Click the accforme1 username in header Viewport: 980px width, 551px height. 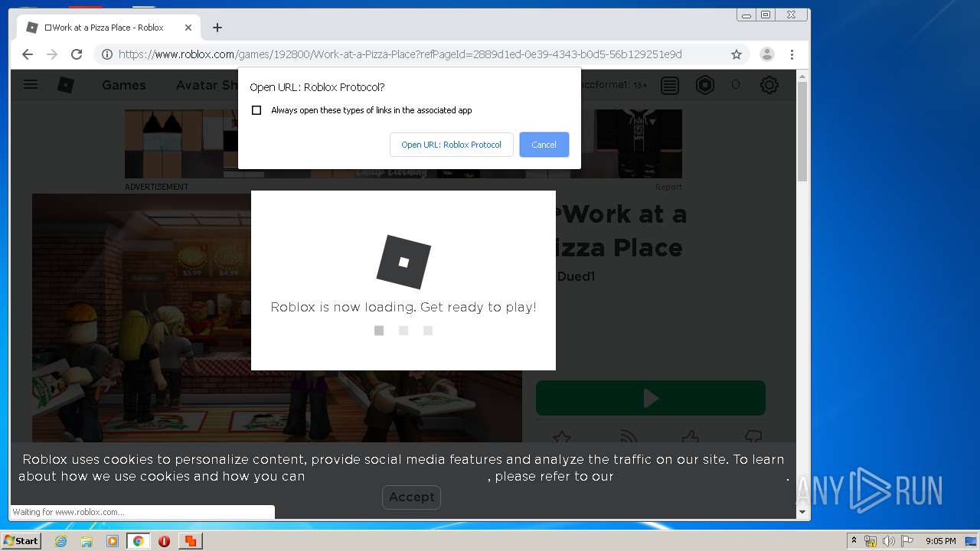tap(605, 85)
